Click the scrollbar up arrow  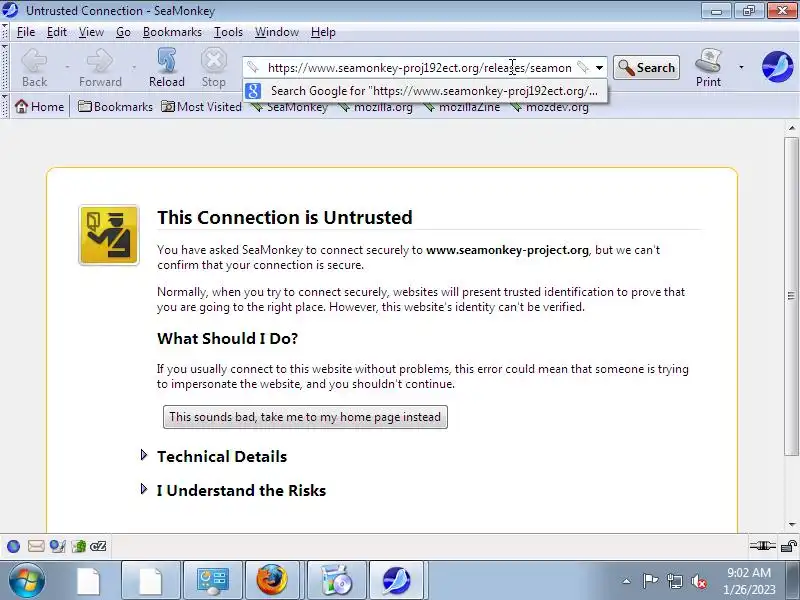click(791, 128)
